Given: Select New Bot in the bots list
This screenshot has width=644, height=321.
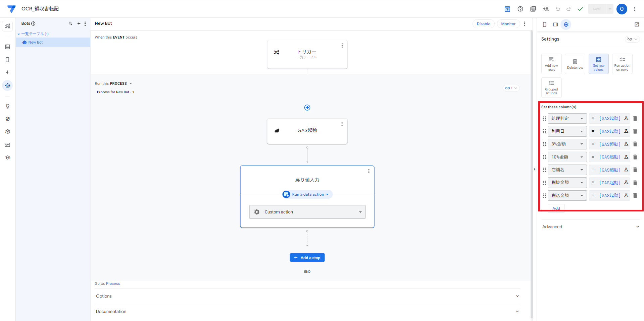Looking at the screenshot, I should [53, 43].
